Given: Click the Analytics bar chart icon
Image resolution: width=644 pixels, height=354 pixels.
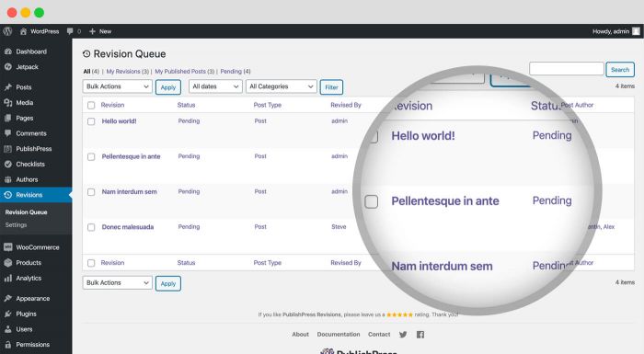Looking at the screenshot, I should (7, 278).
